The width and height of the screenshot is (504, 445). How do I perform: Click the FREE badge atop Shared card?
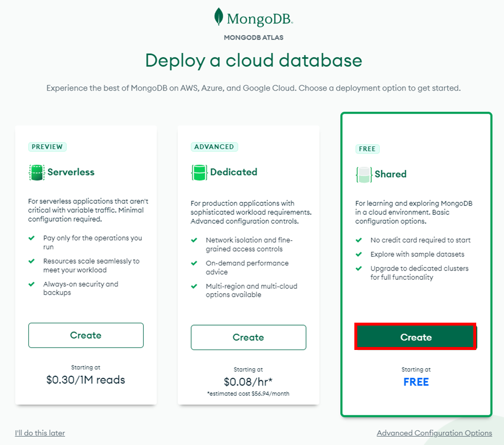[367, 149]
